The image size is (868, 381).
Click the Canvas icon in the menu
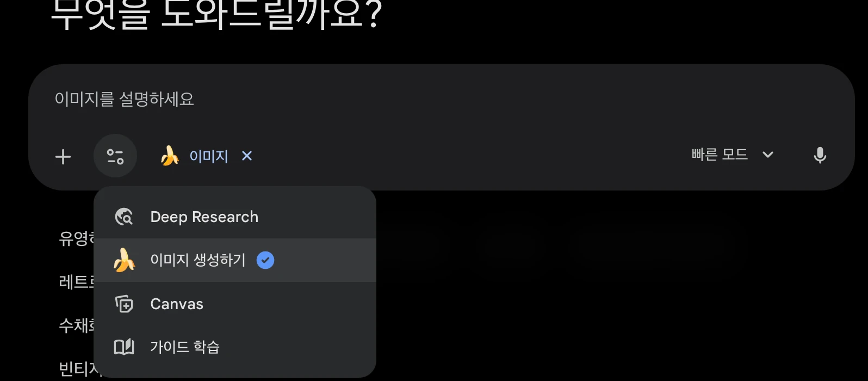click(x=124, y=304)
